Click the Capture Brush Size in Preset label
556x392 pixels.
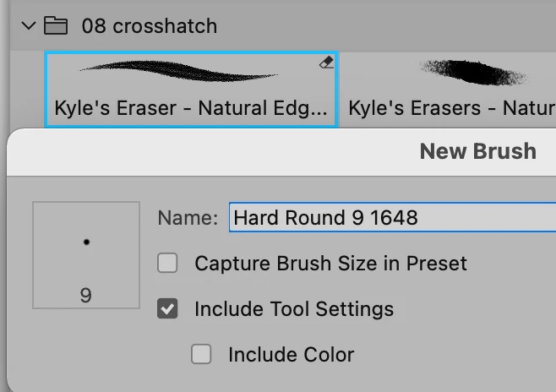[x=330, y=264]
